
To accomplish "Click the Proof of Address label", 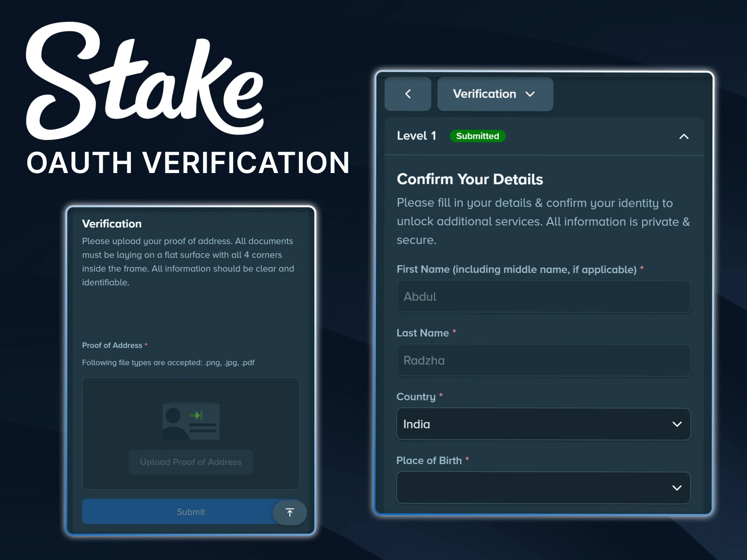I will [x=112, y=345].
